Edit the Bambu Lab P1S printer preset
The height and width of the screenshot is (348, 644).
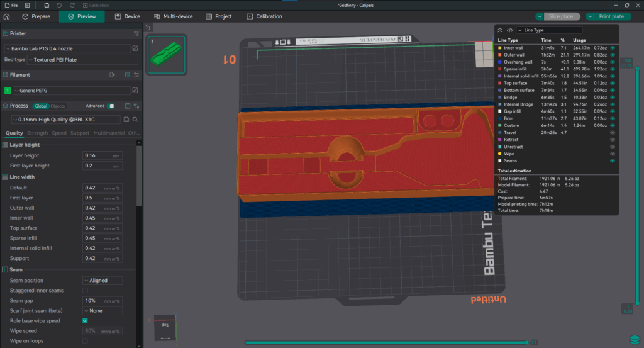tap(135, 48)
